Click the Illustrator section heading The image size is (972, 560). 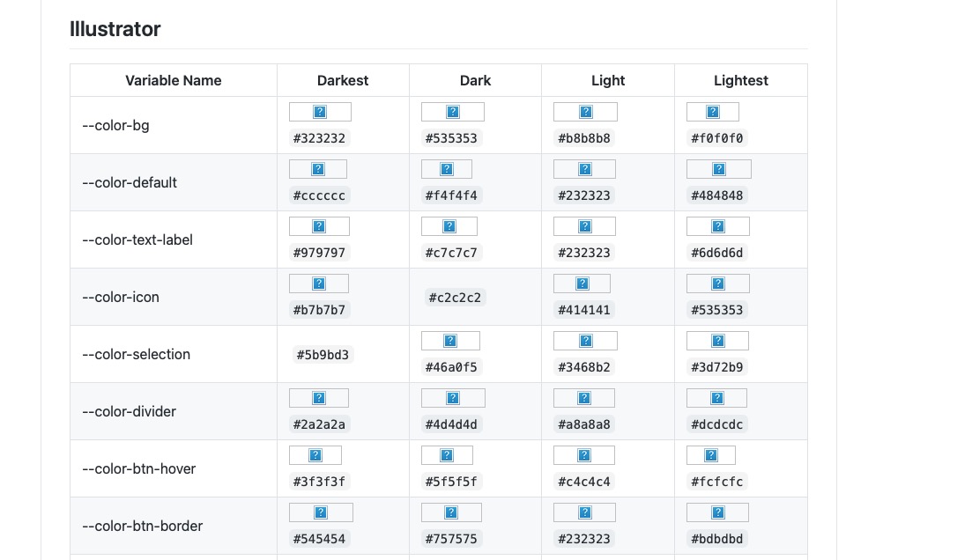point(115,29)
